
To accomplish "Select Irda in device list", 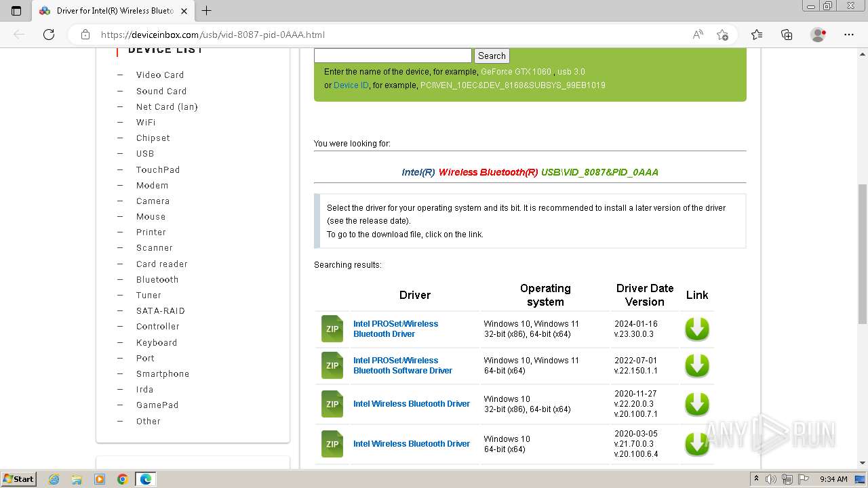I will pos(144,390).
